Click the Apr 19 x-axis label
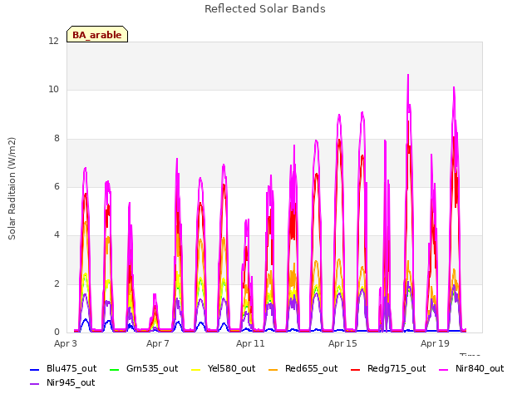The height and width of the screenshot is (399, 532). (435, 343)
